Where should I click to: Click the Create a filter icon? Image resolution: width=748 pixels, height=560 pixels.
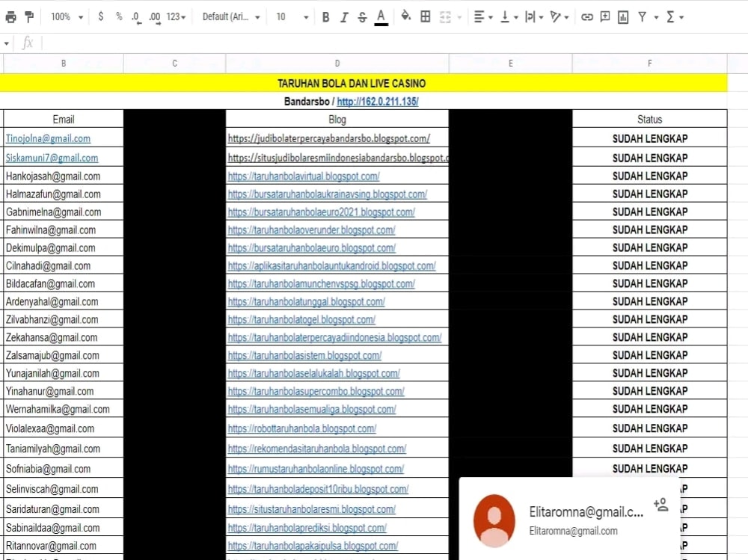(643, 17)
